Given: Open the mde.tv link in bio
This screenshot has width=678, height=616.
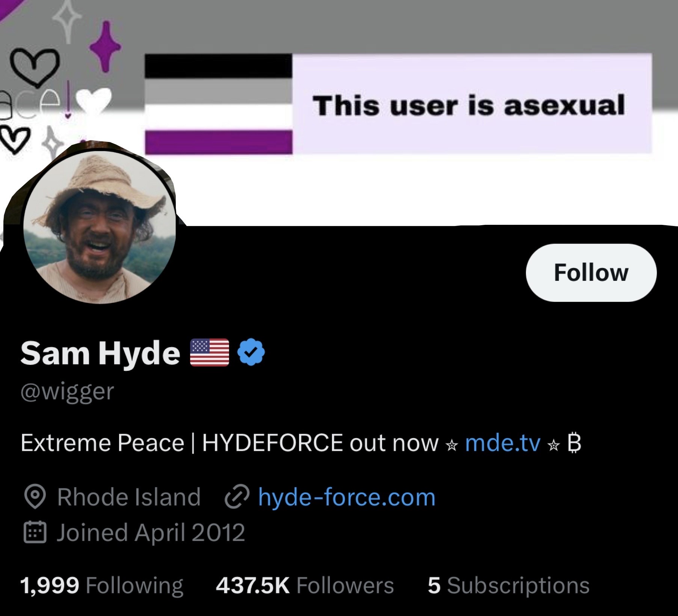Looking at the screenshot, I should point(503,443).
